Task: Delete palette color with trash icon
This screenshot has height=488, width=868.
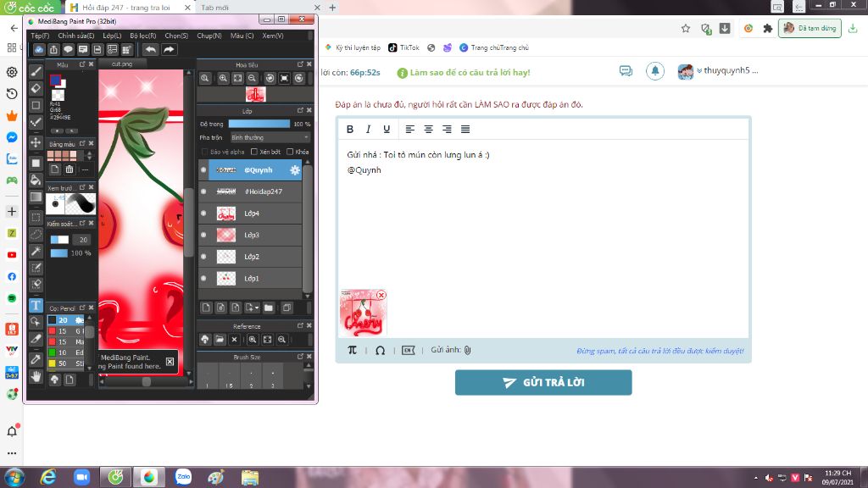Action: [x=70, y=169]
